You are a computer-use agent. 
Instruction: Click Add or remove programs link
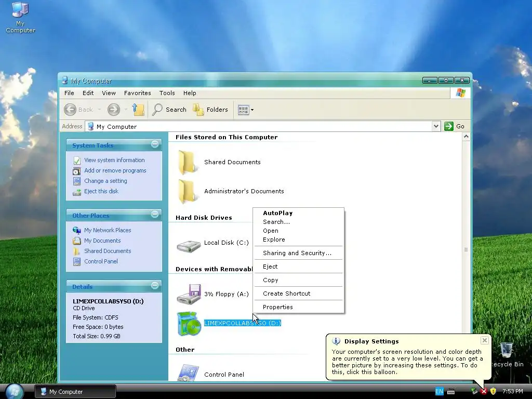point(115,170)
